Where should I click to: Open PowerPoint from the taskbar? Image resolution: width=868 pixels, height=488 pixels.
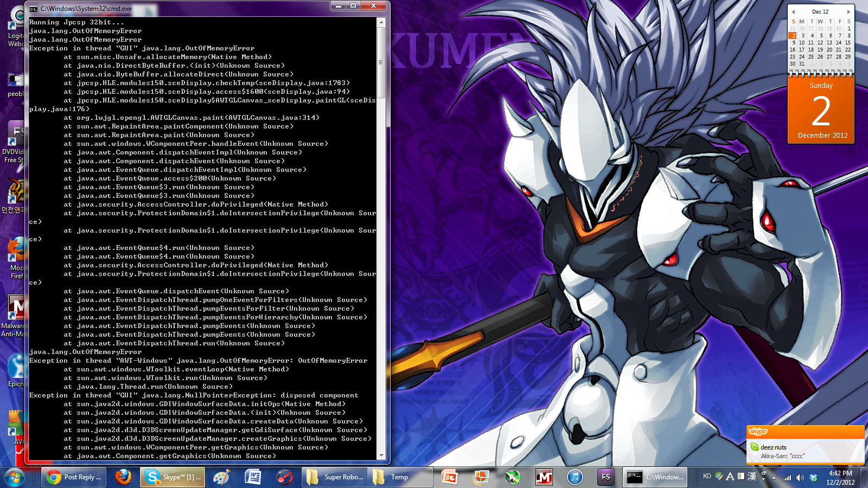point(449,477)
